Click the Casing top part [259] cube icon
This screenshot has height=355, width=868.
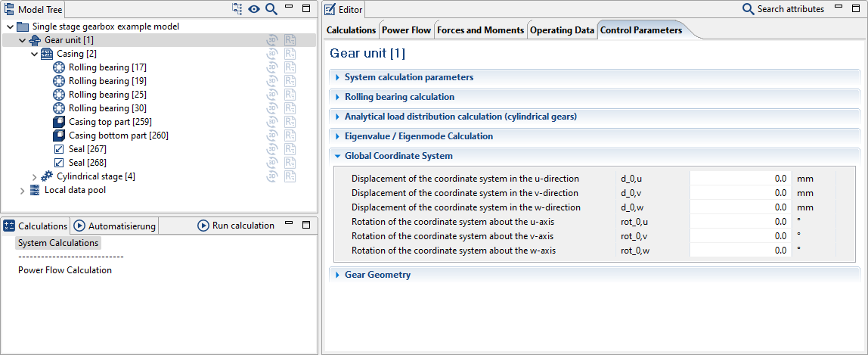(59, 122)
